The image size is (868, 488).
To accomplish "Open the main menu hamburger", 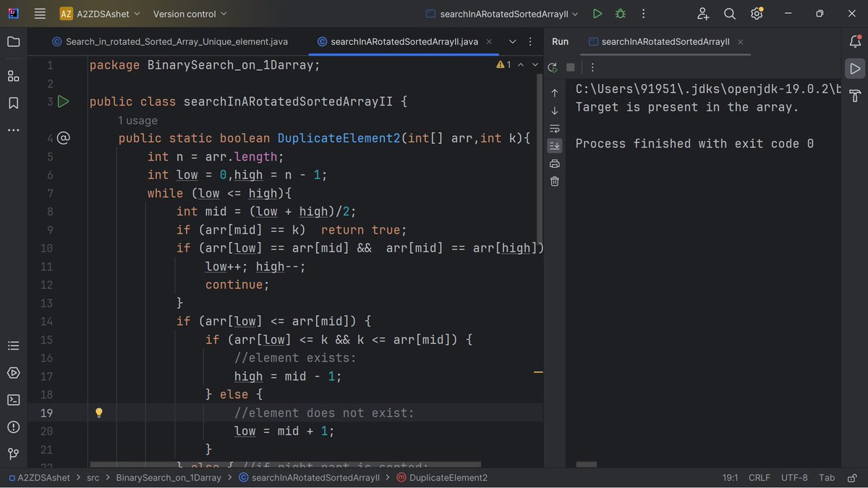I will [x=40, y=13].
